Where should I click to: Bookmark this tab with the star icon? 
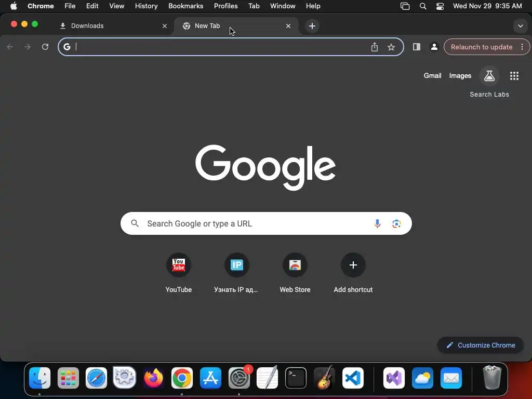coord(391,47)
